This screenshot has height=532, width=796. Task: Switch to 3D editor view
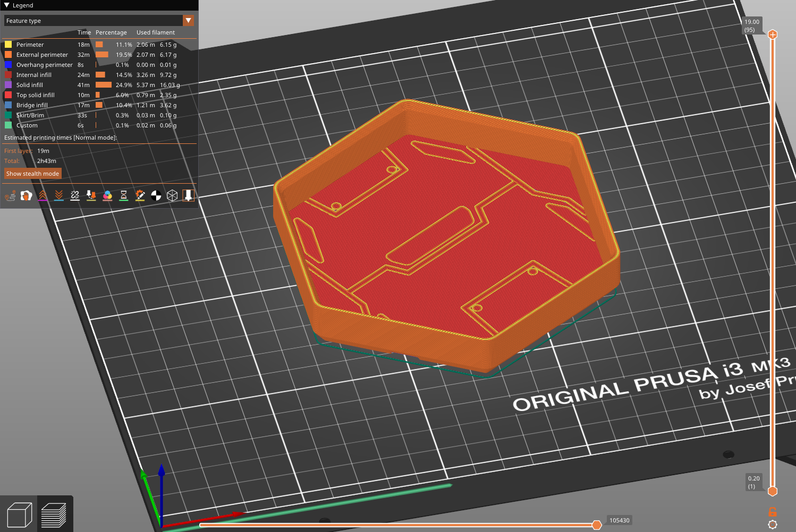20,513
